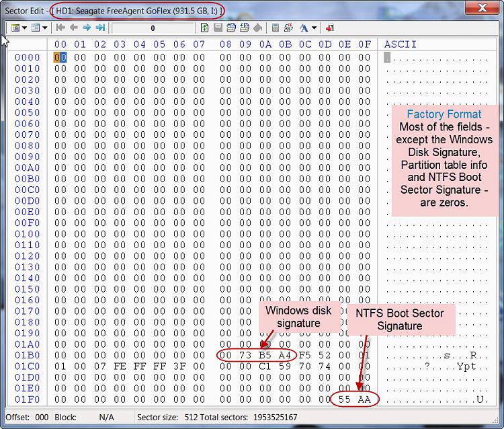Jump to the first sector

pyautogui.click(x=60, y=28)
